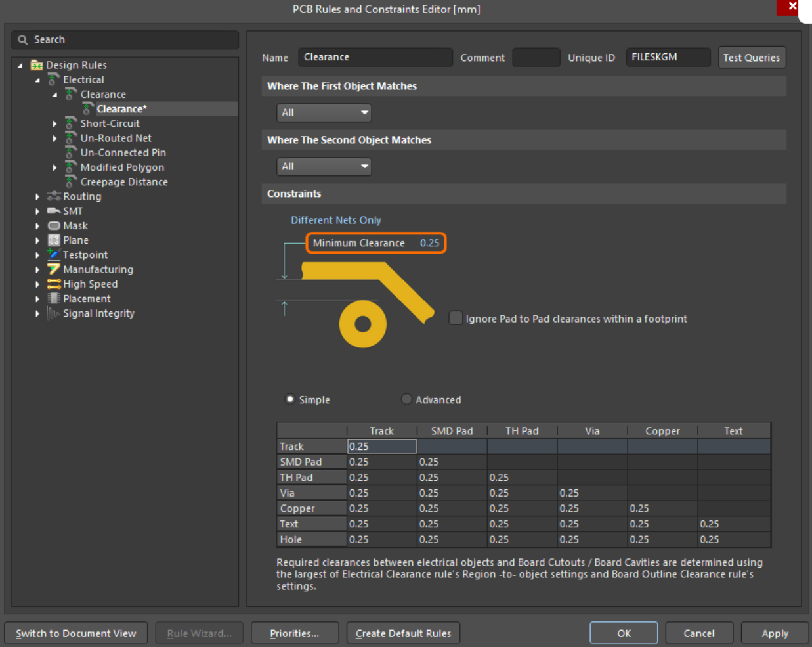Viewport: 812px width, 647px height.
Task: Click the Test Queries button
Action: coord(752,58)
